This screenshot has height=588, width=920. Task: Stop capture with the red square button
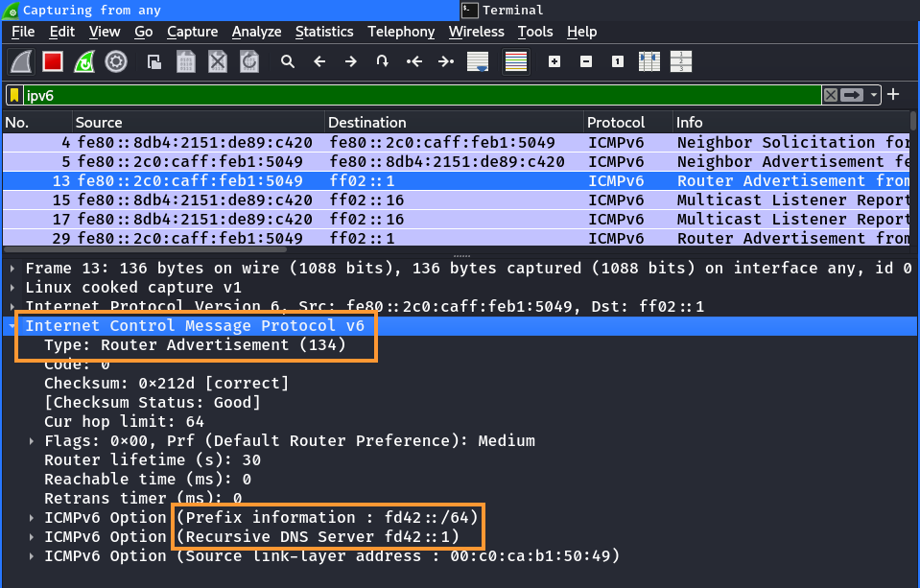pos(53,62)
